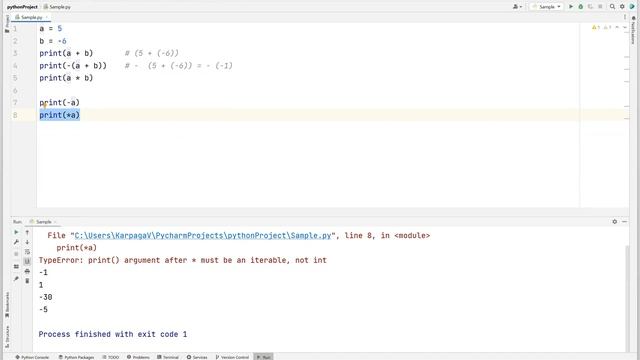Click the stop process icon in Run panel

coord(16,254)
